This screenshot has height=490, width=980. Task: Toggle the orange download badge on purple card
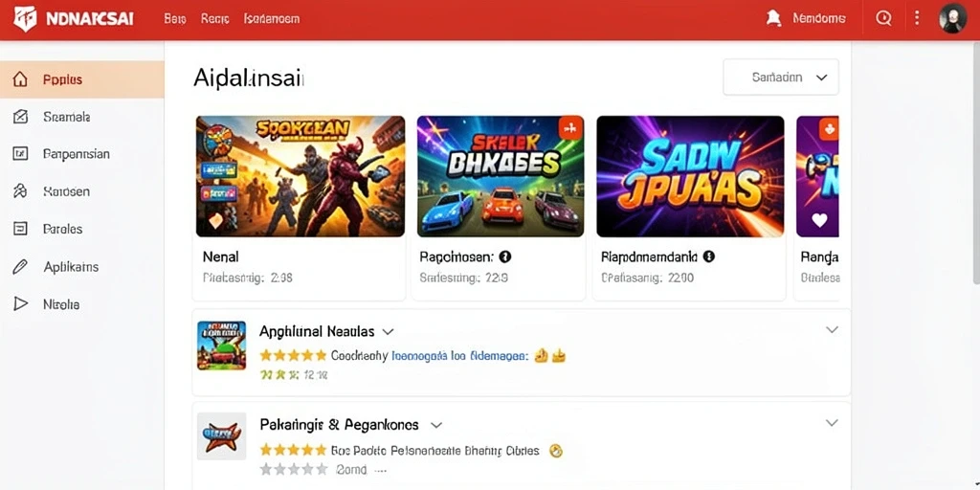tap(829, 129)
